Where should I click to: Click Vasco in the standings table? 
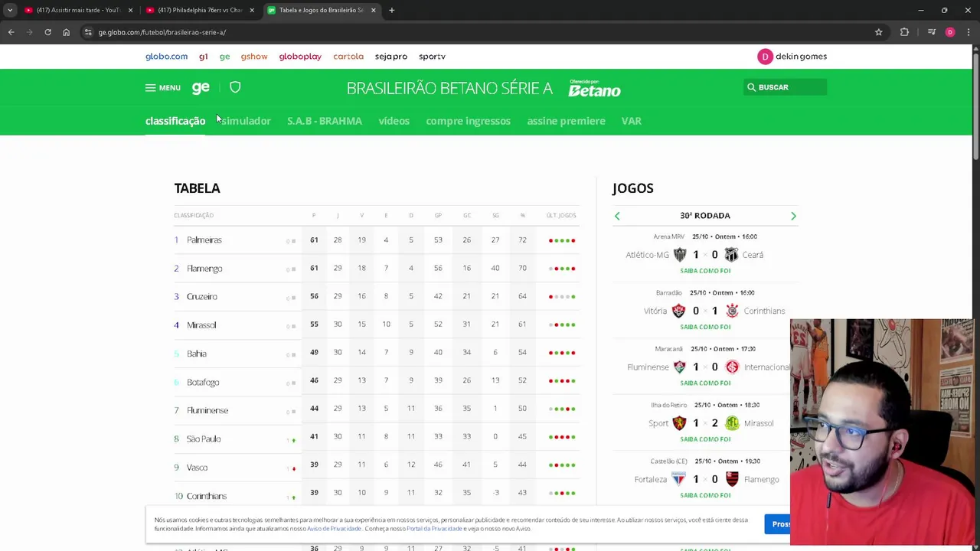[x=197, y=468]
